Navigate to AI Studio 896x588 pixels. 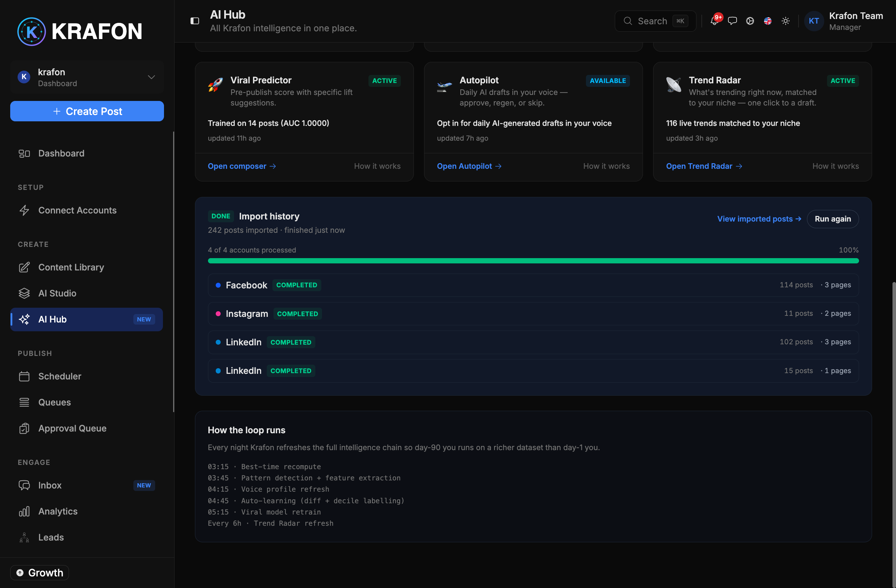87,293
